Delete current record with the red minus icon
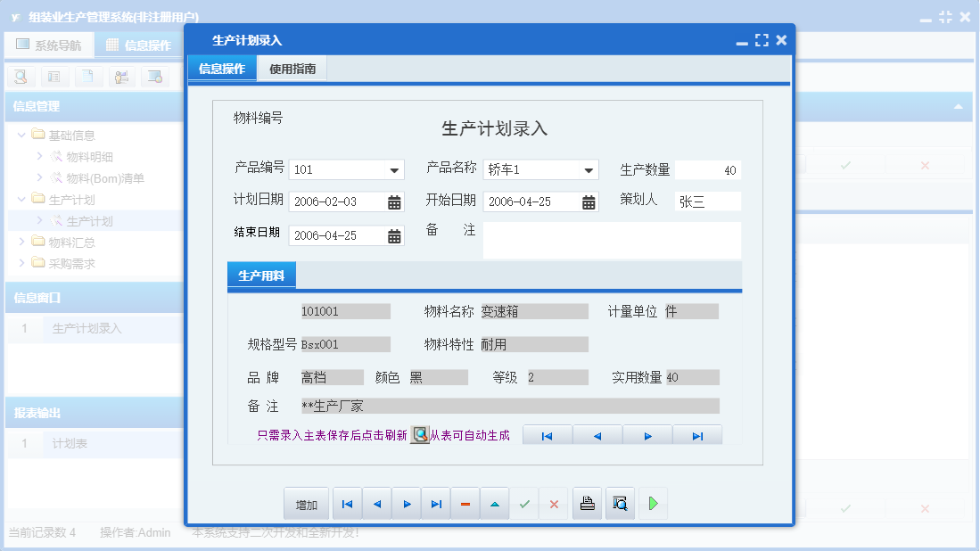980x551 pixels. tap(465, 503)
